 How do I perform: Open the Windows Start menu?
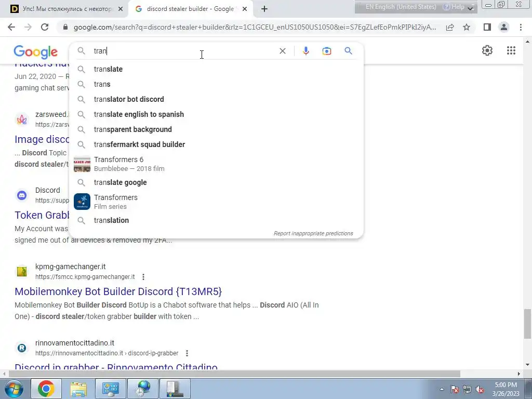click(x=14, y=389)
